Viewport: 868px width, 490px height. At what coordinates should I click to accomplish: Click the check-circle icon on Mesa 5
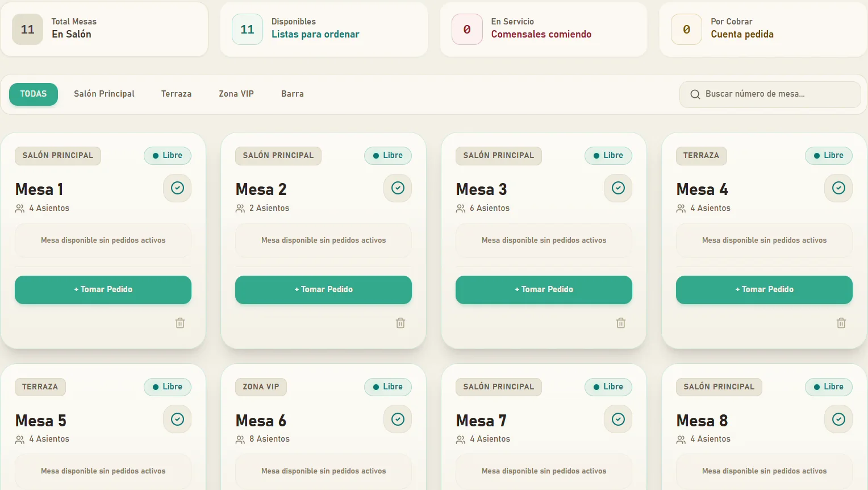click(177, 420)
